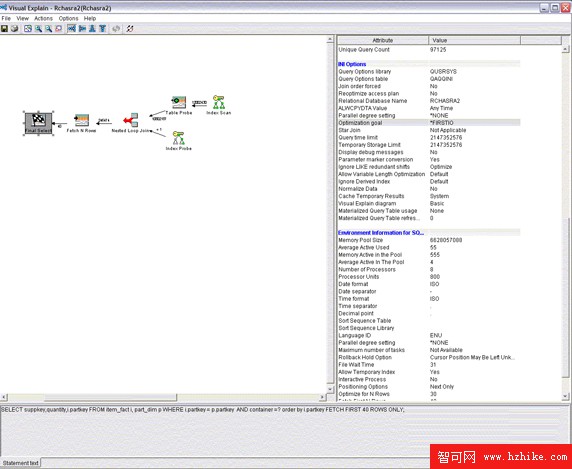Select the Fetch N Rows node
Image resolution: width=572 pixels, height=469 pixels.
tap(81, 123)
